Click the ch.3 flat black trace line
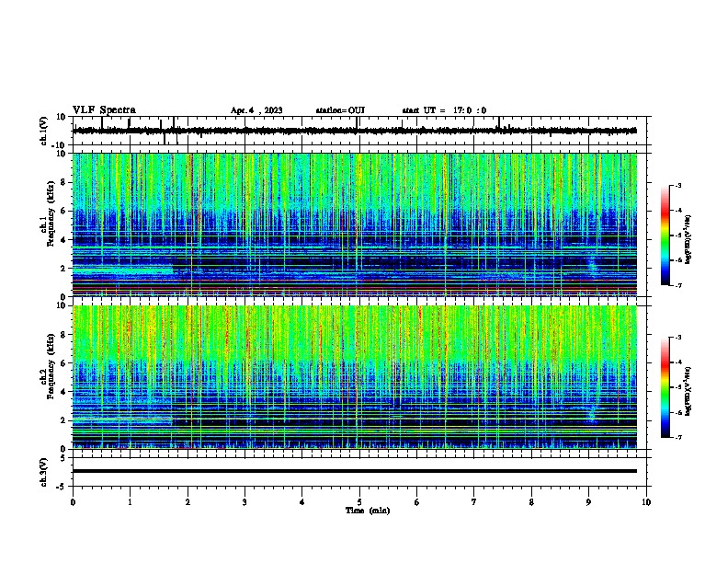Screen dimensions: 728x563 pyautogui.click(x=355, y=471)
